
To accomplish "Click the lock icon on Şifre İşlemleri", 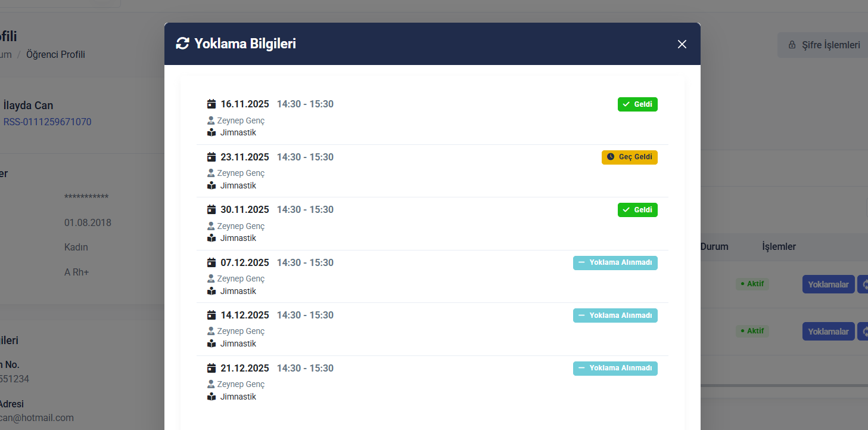I will tap(792, 45).
